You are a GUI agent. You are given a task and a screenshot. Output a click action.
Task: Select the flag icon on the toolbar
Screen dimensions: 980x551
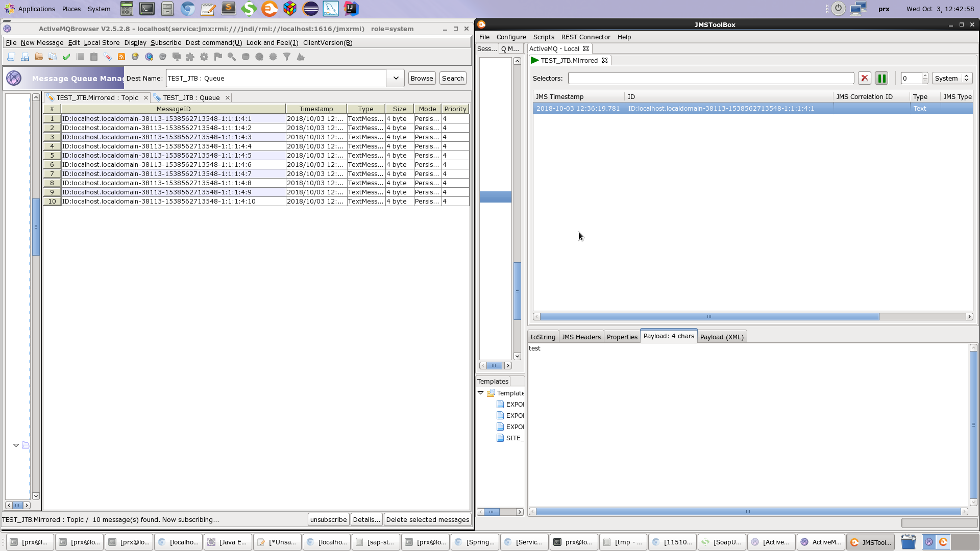218,57
